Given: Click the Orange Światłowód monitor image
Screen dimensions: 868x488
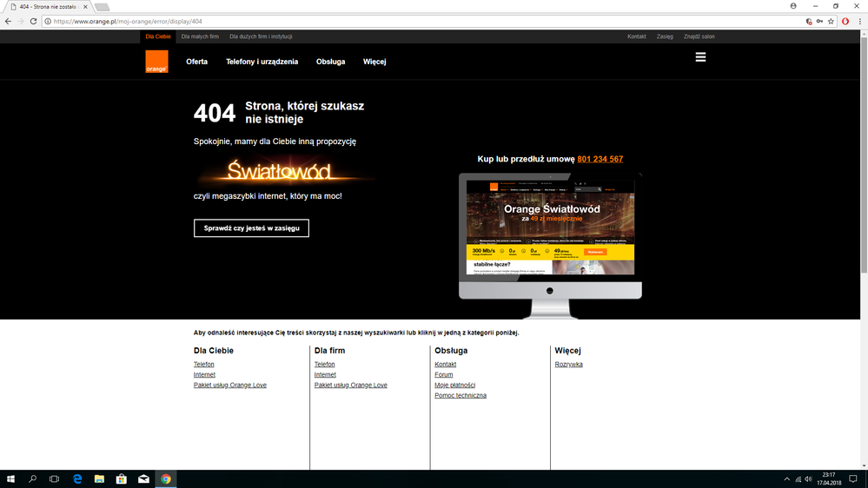Looking at the screenshot, I should click(550, 246).
